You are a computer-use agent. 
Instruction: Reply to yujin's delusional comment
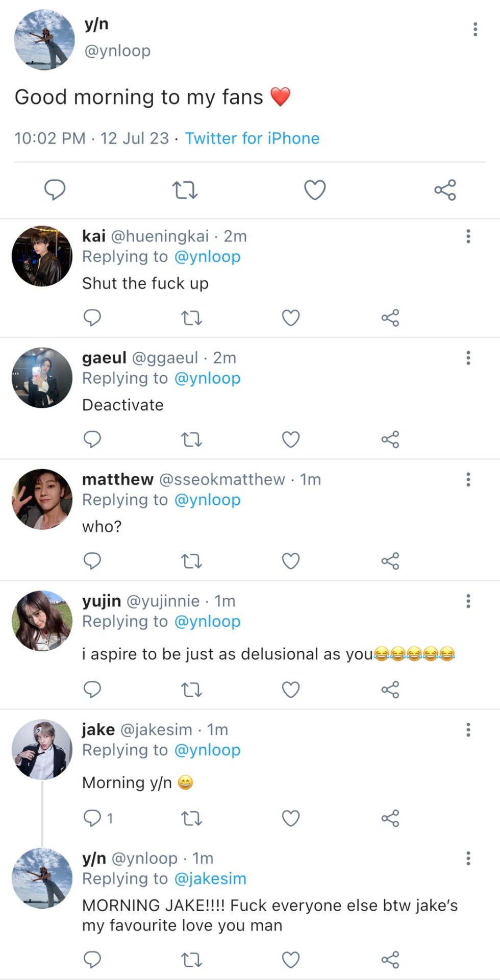pos(92,690)
